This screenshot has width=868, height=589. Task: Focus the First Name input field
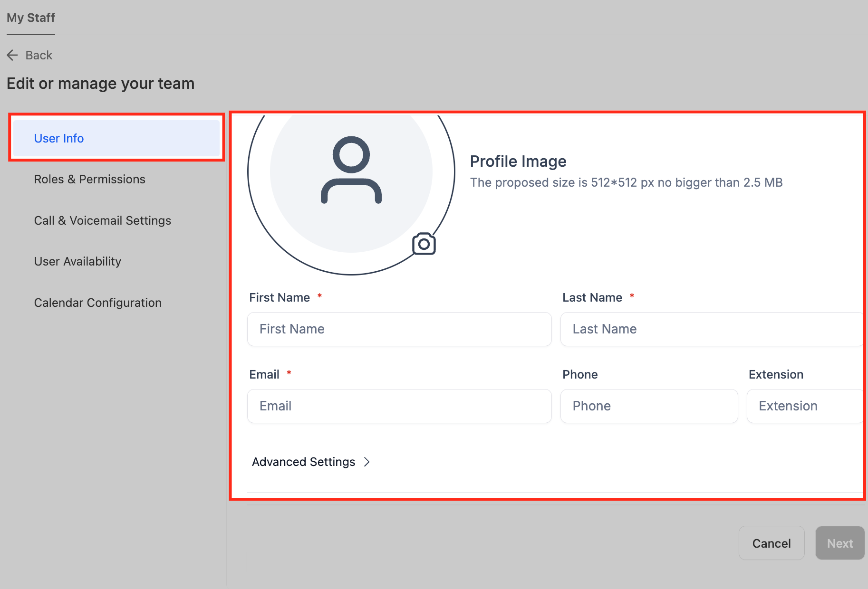399,329
